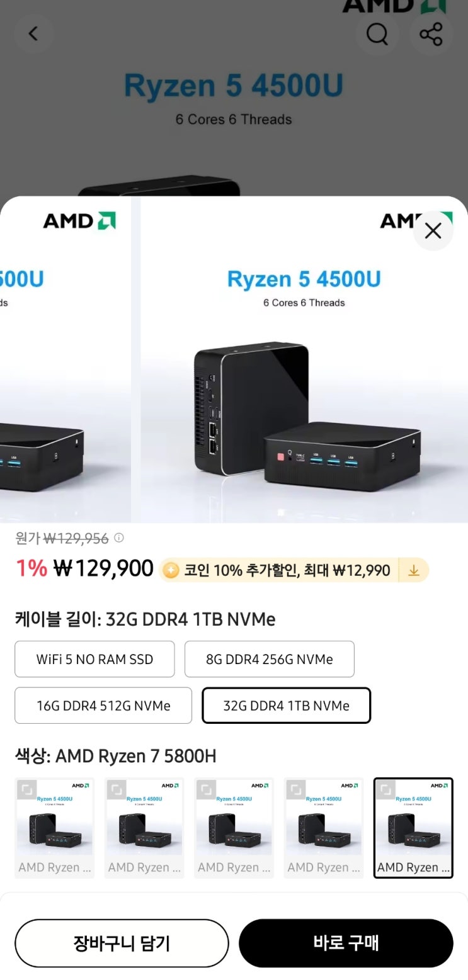Close the product options sheet
This screenshot has width=468, height=980.
pyautogui.click(x=433, y=231)
